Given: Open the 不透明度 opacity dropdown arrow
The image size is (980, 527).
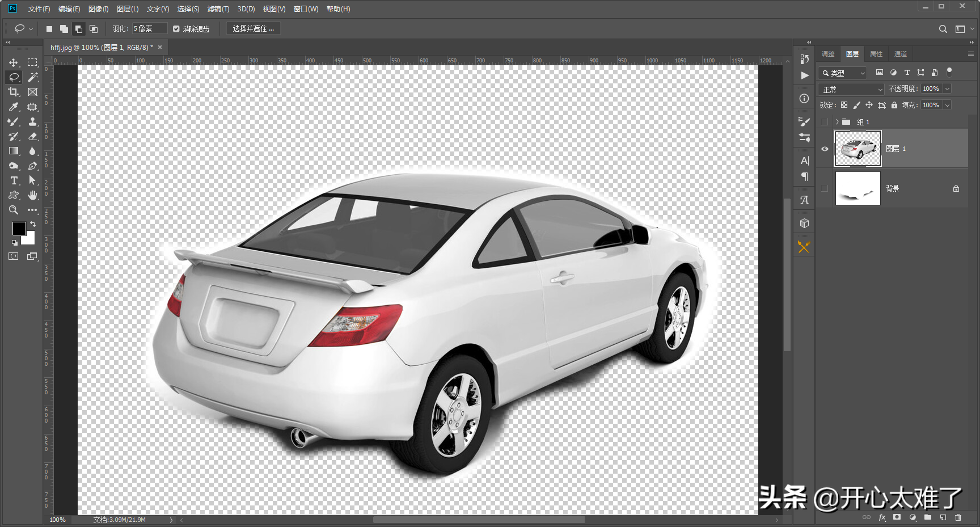Looking at the screenshot, I should [x=947, y=89].
